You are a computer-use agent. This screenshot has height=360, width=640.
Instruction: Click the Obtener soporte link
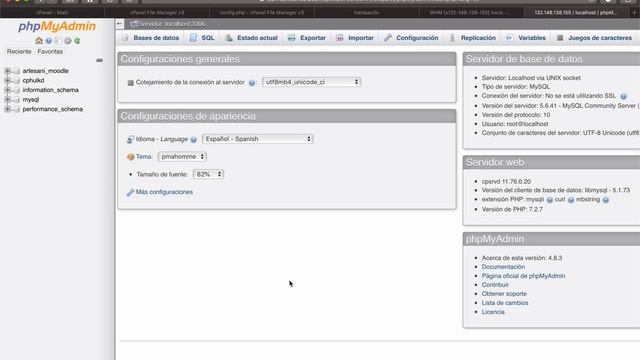[x=504, y=294]
